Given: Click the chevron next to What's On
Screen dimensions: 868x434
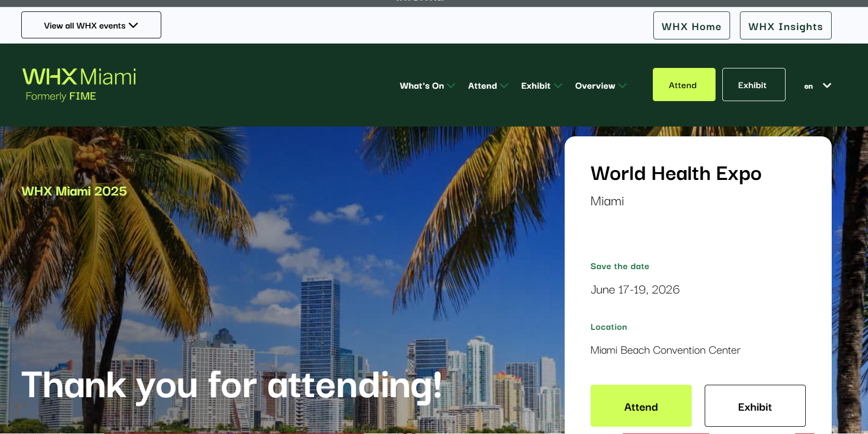Looking at the screenshot, I should coord(451,86).
